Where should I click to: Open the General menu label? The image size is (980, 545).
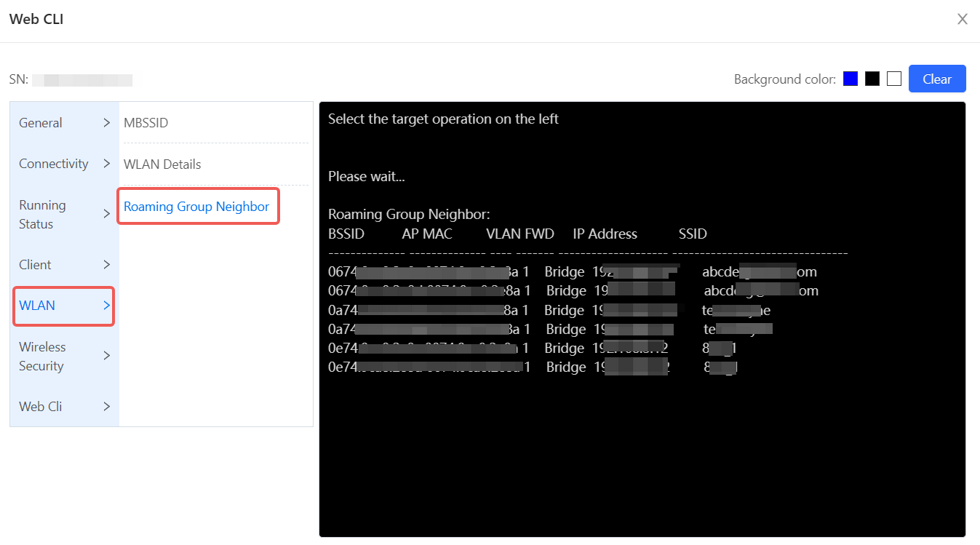pyautogui.click(x=41, y=123)
